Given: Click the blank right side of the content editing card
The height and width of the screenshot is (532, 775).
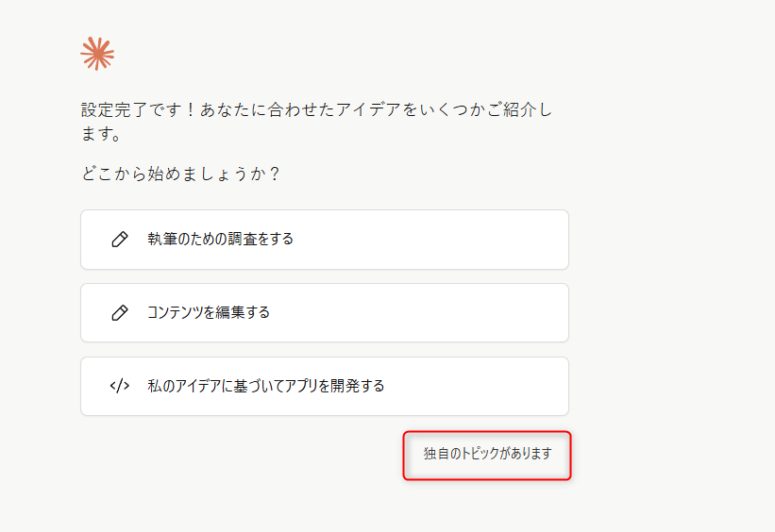Looking at the screenshot, I should (472, 313).
